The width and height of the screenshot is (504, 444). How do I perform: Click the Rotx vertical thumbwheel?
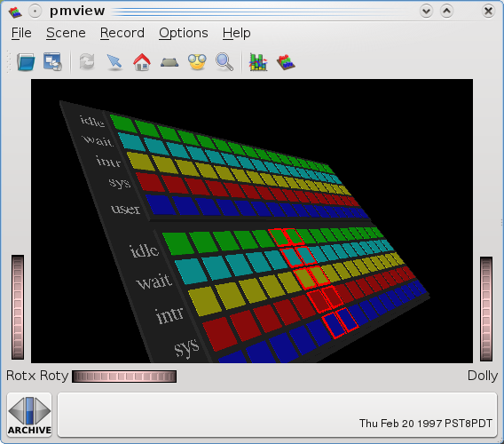18,307
